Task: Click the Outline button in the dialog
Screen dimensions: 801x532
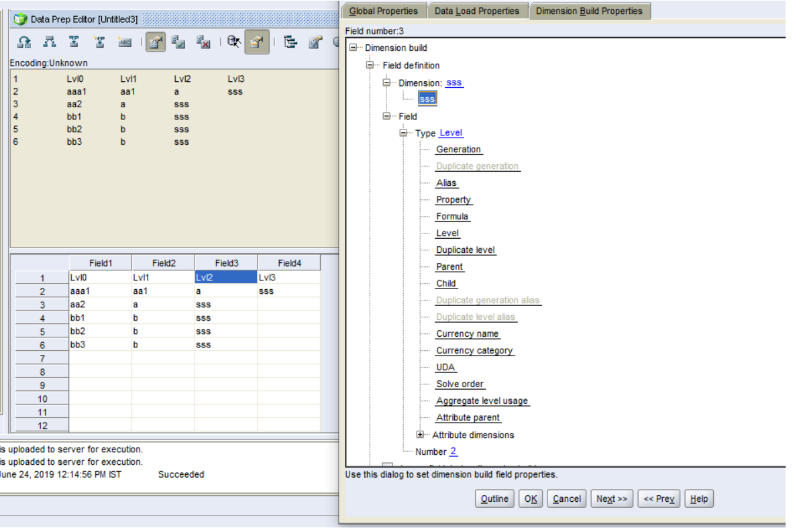Action: click(494, 498)
